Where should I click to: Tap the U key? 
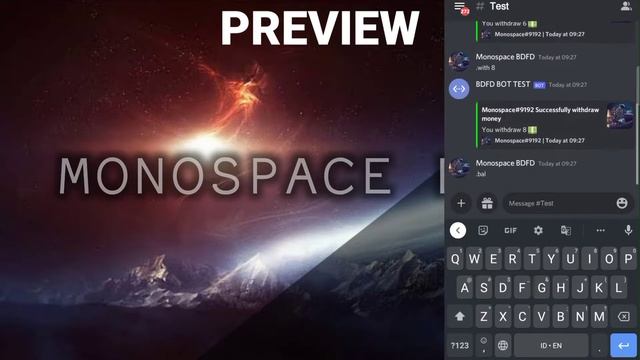571,258
